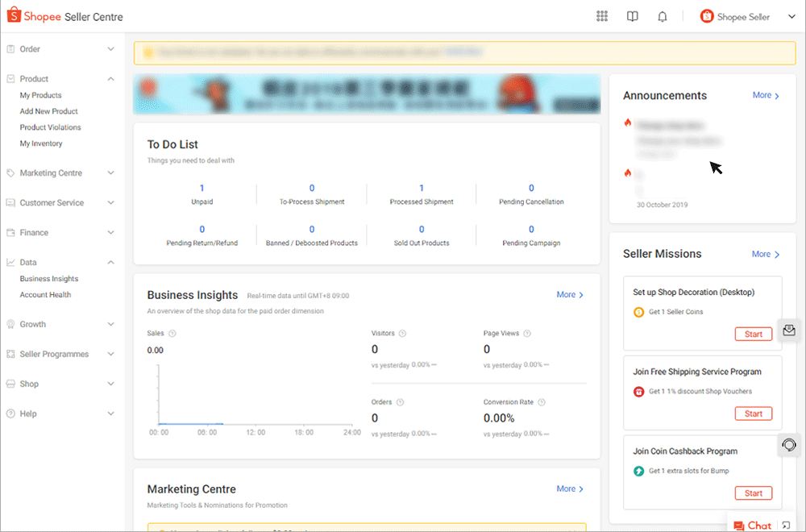Start the Set up Shop Decoration mission
This screenshot has height=532, width=806.
(x=753, y=334)
